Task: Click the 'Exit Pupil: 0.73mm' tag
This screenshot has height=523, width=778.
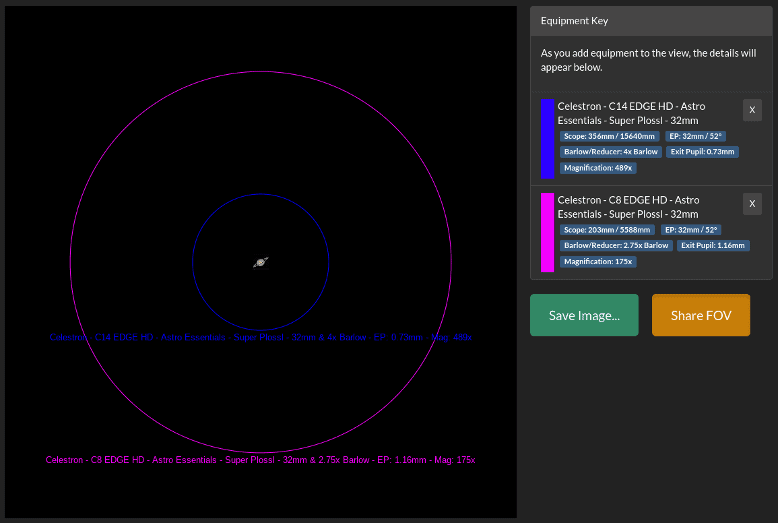Action: pyautogui.click(x=703, y=152)
